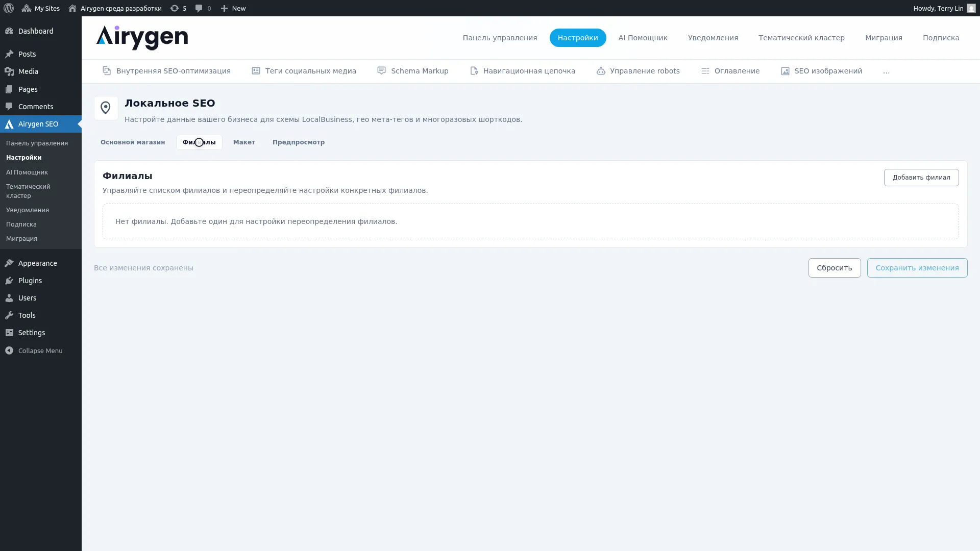Viewport: 980px width, 551px height.
Task: Open Уведомления in sidebar submenu
Action: tap(28, 210)
